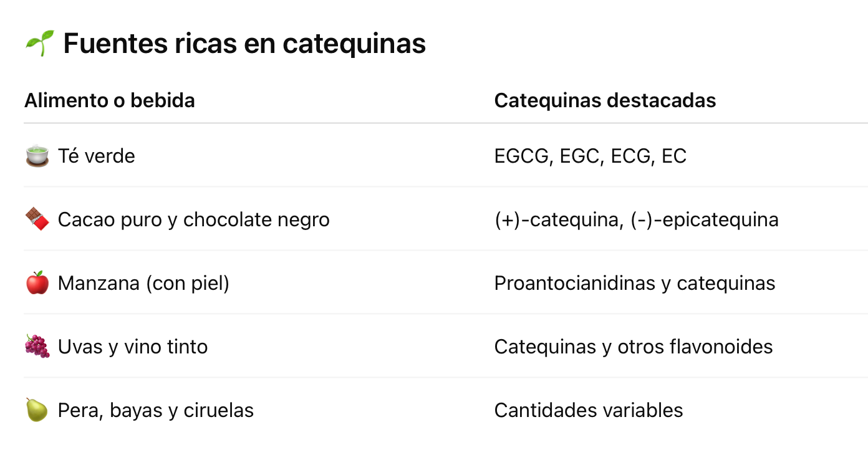868x470 pixels.
Task: Select the 'Catequinas destacadas' column header
Action: point(605,100)
